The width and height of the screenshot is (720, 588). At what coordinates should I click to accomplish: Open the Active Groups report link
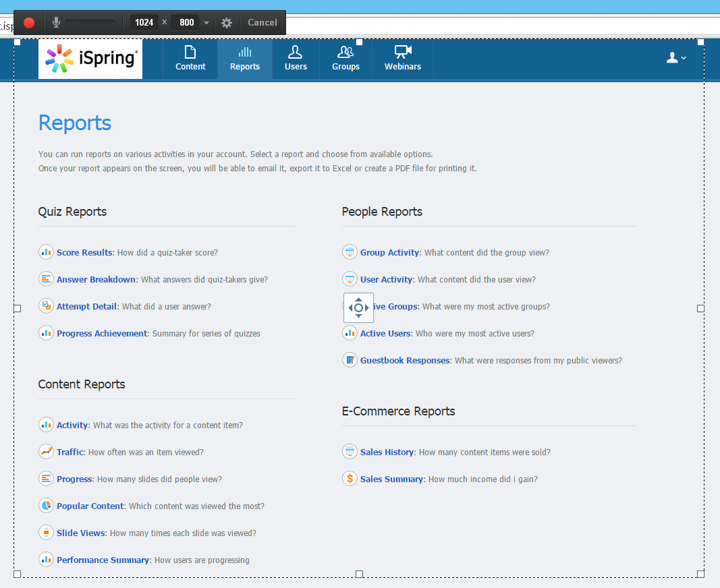pyautogui.click(x=396, y=307)
